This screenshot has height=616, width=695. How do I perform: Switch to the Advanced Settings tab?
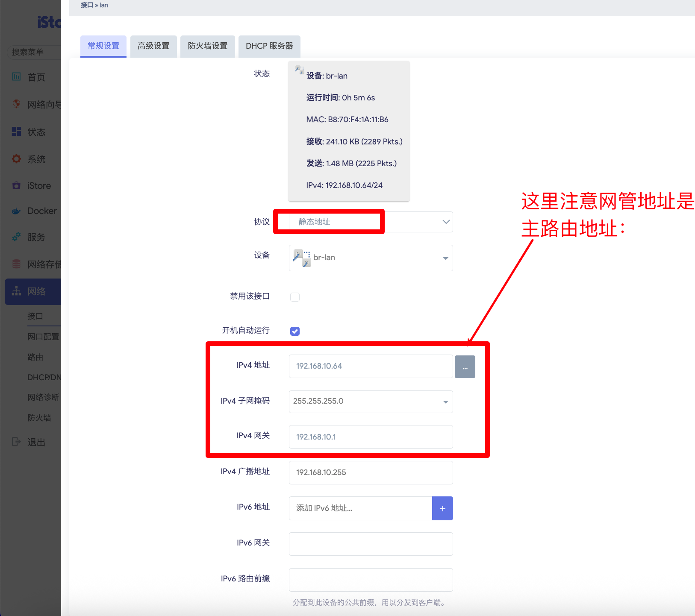pos(153,46)
